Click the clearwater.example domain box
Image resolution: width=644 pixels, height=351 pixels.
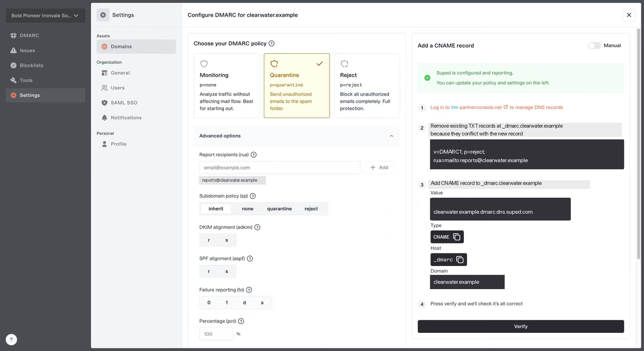coord(467,282)
